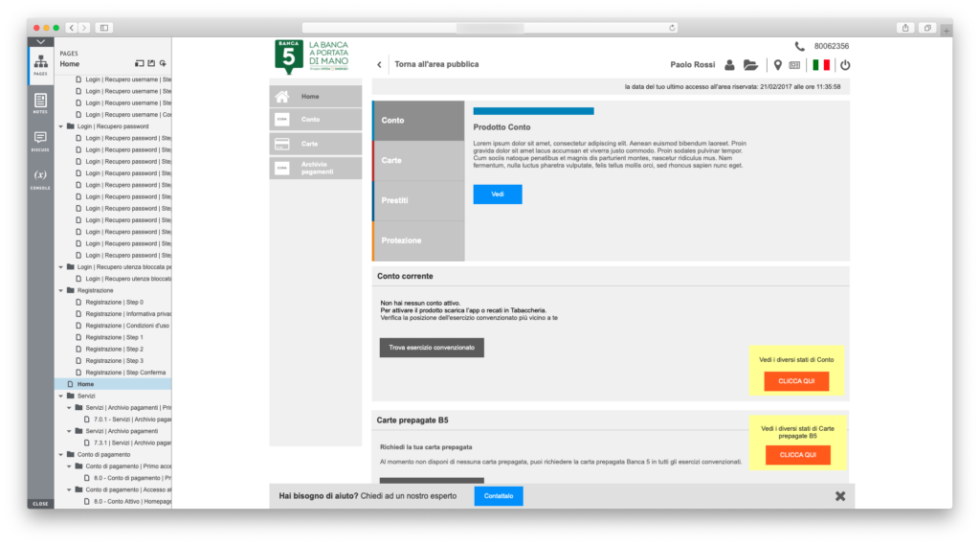Viewport: 980px width, 545px height.
Task: Switch to the Protezione product tab
Action: pyautogui.click(x=418, y=240)
